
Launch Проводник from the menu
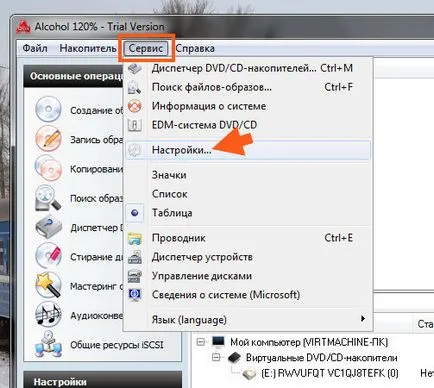(x=248, y=238)
